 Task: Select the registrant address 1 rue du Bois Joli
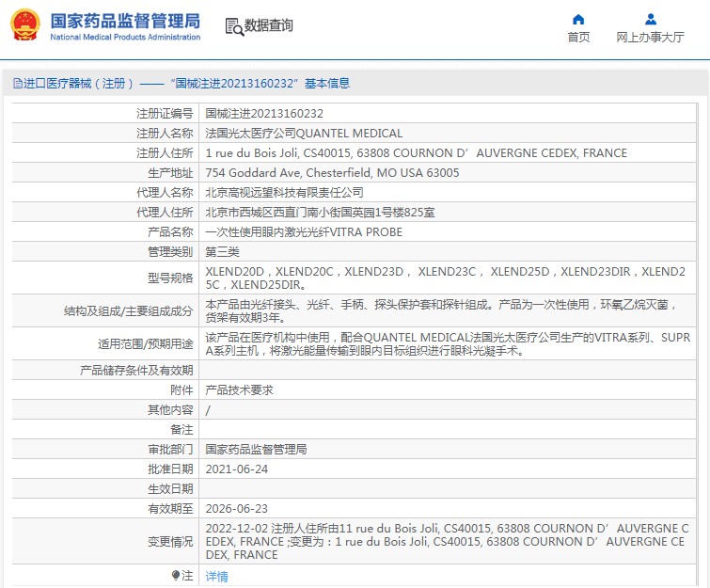coord(417,153)
